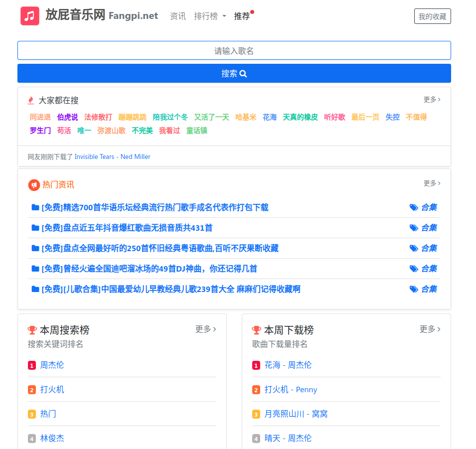Click the trophy icon next to 本周搜索榜
This screenshot has height=449, width=476.
(32, 330)
